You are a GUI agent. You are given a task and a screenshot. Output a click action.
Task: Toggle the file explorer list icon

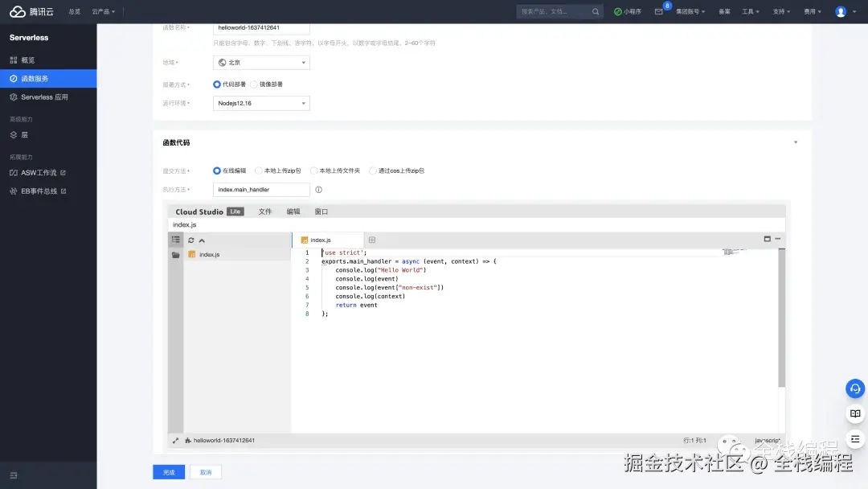point(175,240)
